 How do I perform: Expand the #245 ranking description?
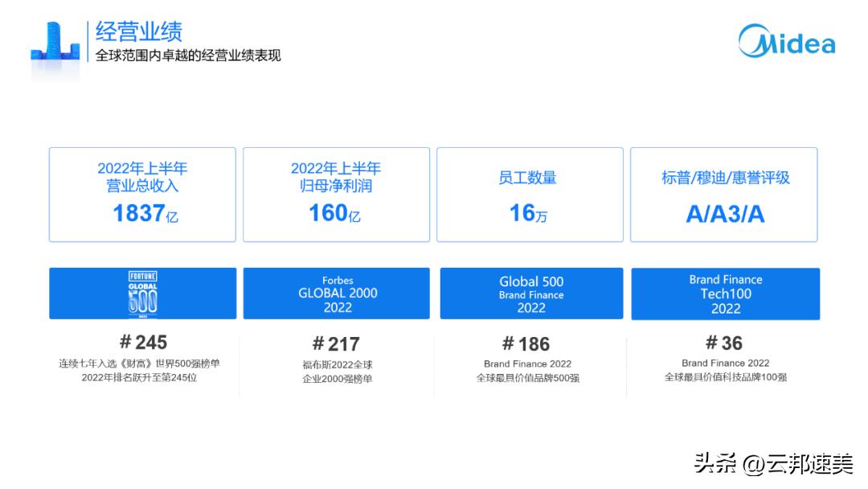[141, 370]
